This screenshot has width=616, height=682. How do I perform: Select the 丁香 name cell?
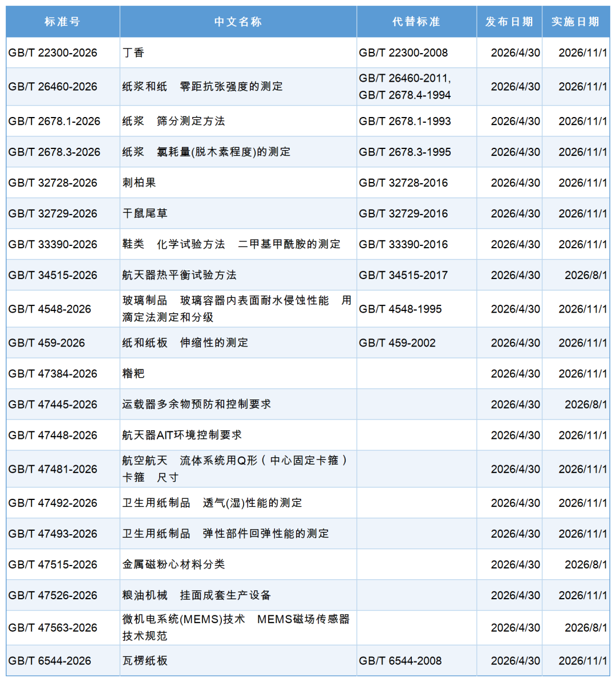[x=238, y=53]
